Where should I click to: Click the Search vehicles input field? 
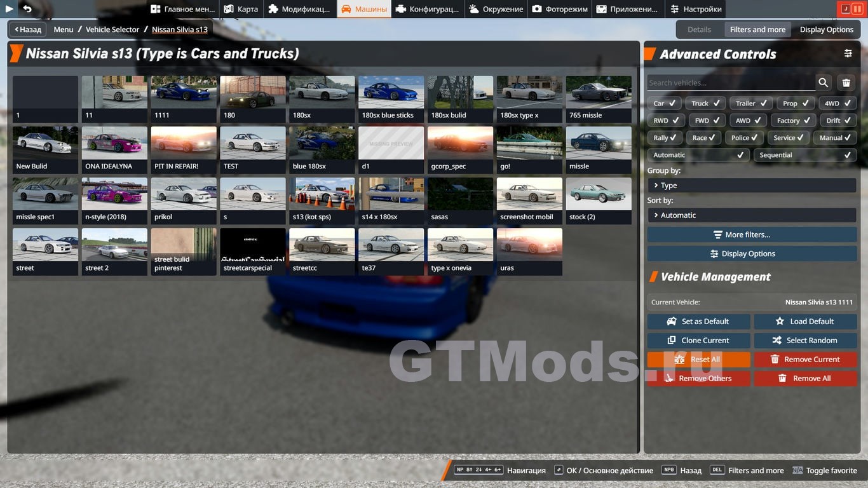[731, 83]
